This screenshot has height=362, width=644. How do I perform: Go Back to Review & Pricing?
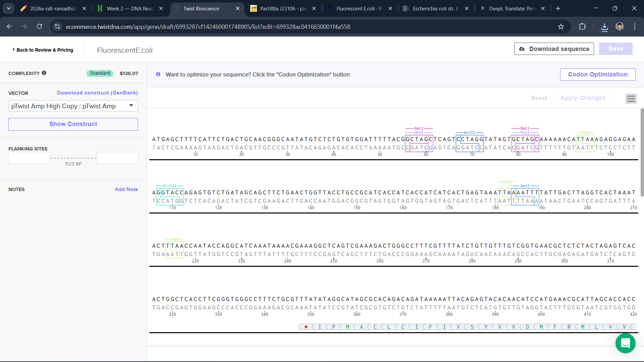click(x=43, y=50)
